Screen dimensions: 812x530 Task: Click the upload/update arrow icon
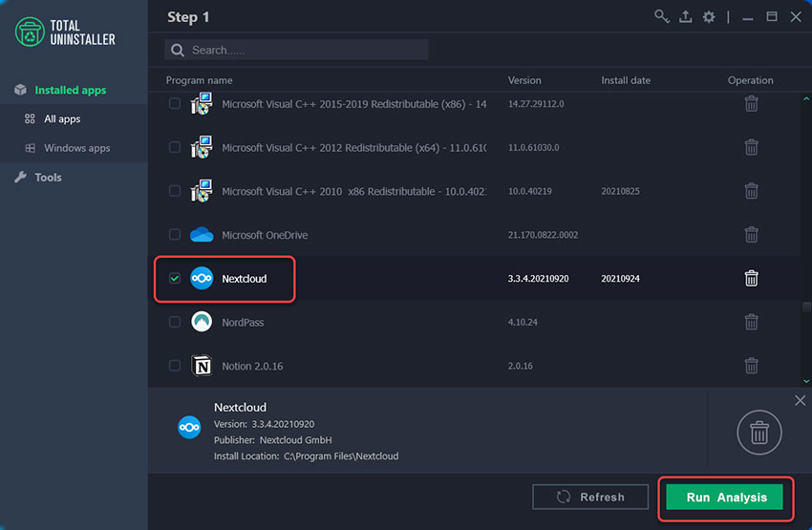coord(685,16)
